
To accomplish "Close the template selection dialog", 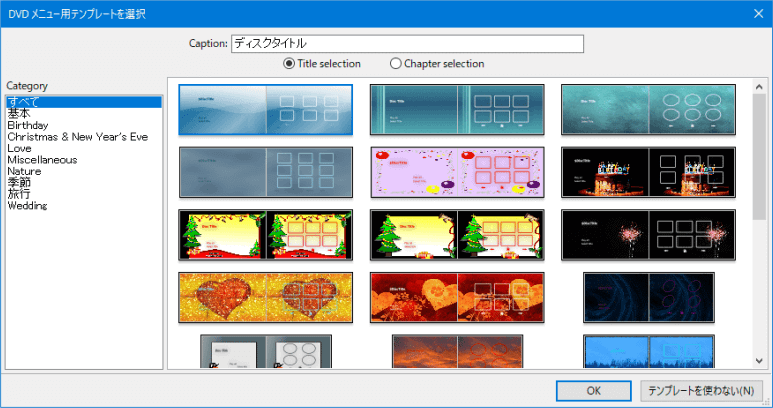I will (x=757, y=12).
